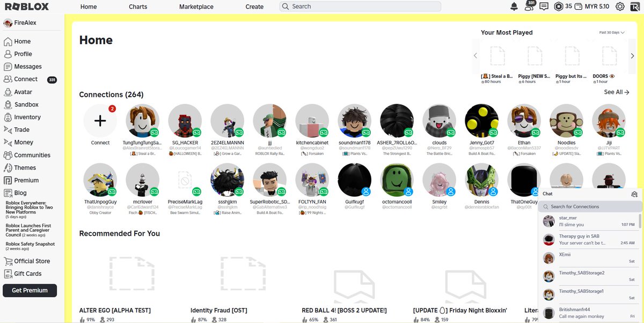The height and width of the screenshot is (323, 644).
Task: Open Official Store in the sidebar
Action: [32, 261]
